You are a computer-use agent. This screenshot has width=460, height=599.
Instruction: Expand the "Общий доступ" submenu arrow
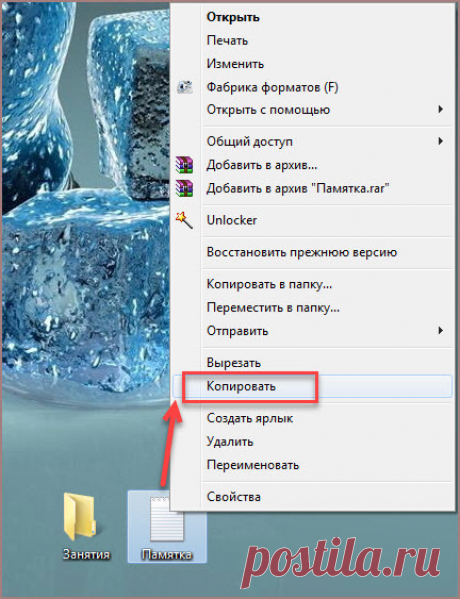[441, 141]
